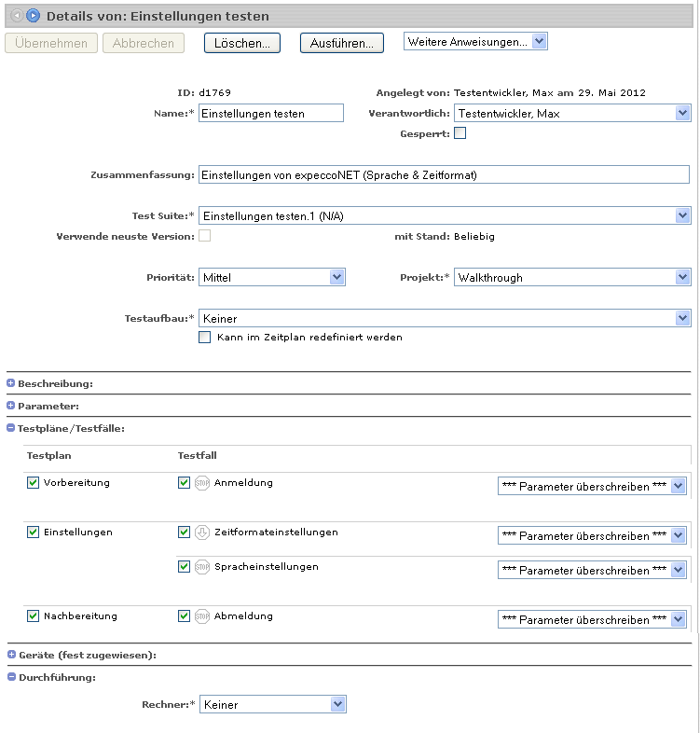Viewport: 700px width, 733px height.
Task: Collapse the Testpläne/Testfälle section
Action: (11, 428)
